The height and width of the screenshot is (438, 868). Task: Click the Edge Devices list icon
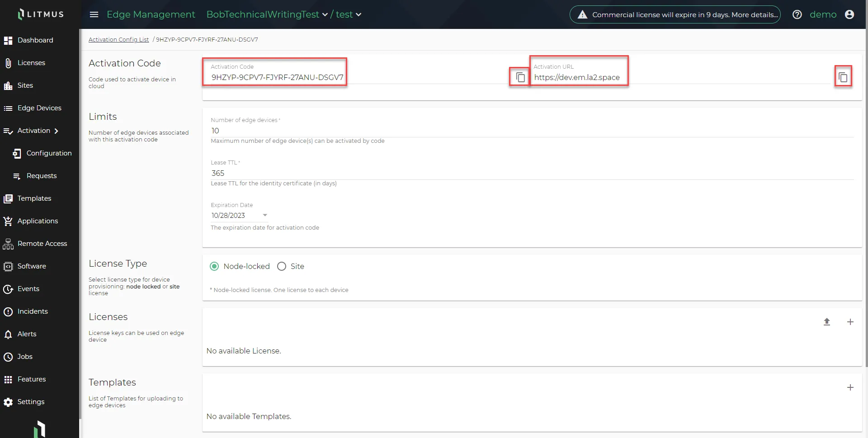(8, 108)
